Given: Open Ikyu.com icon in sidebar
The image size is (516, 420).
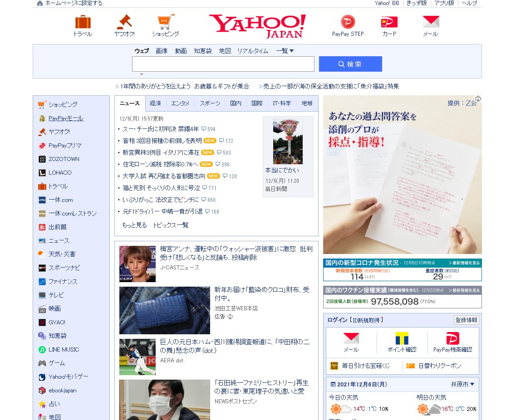Looking at the screenshot, I should (x=42, y=200).
